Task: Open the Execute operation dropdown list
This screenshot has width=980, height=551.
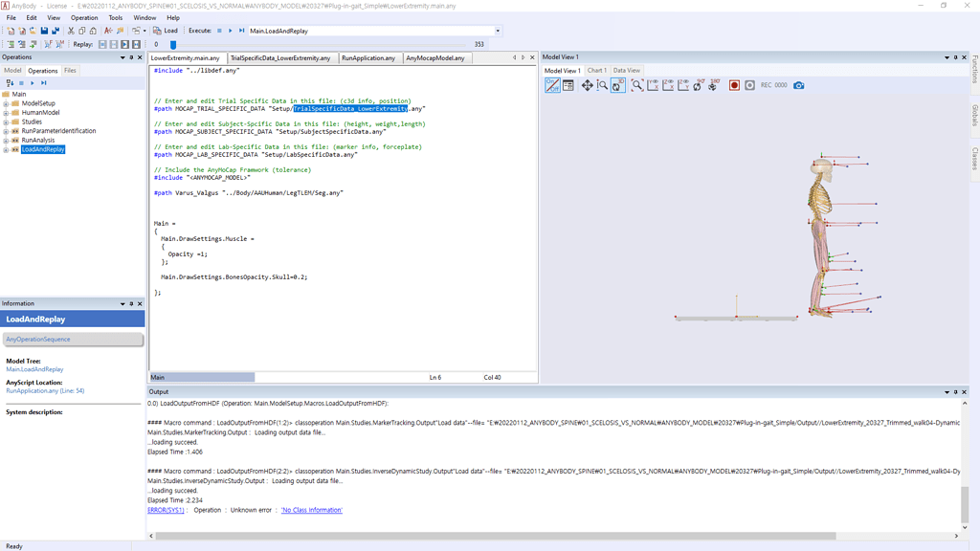Action: point(498,31)
